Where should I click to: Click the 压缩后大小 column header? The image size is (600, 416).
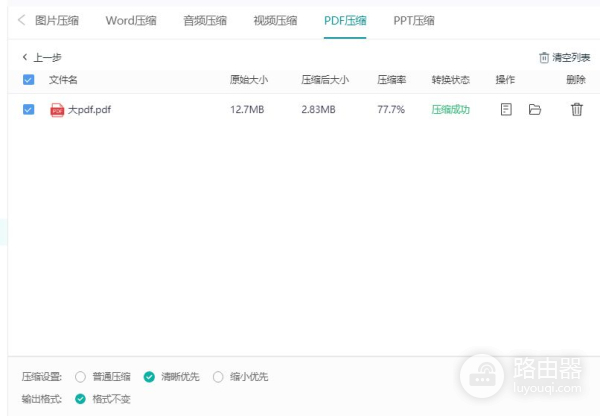click(325, 80)
